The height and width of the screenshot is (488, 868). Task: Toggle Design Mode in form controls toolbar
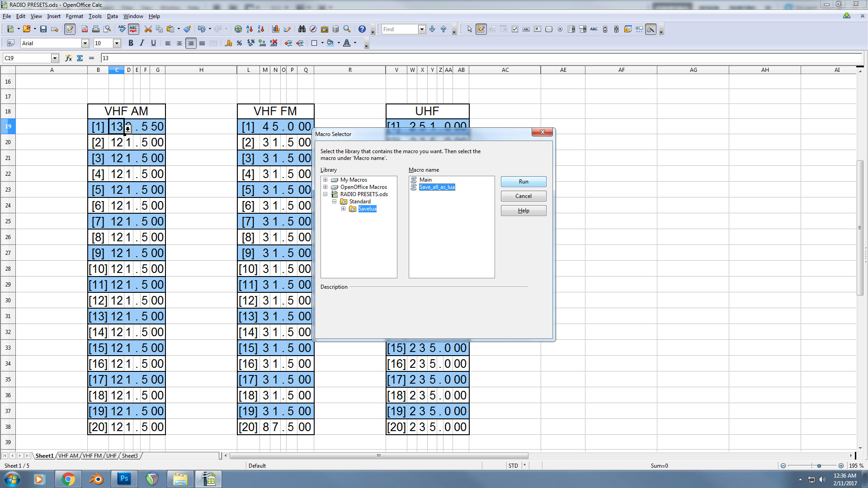click(x=481, y=29)
